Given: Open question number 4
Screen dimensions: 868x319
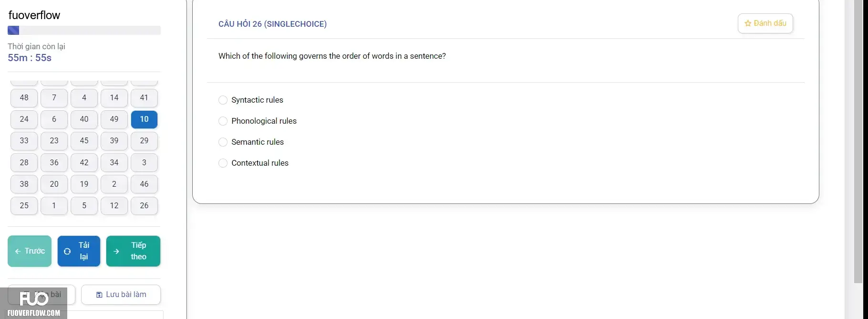Looking at the screenshot, I should pos(84,98).
